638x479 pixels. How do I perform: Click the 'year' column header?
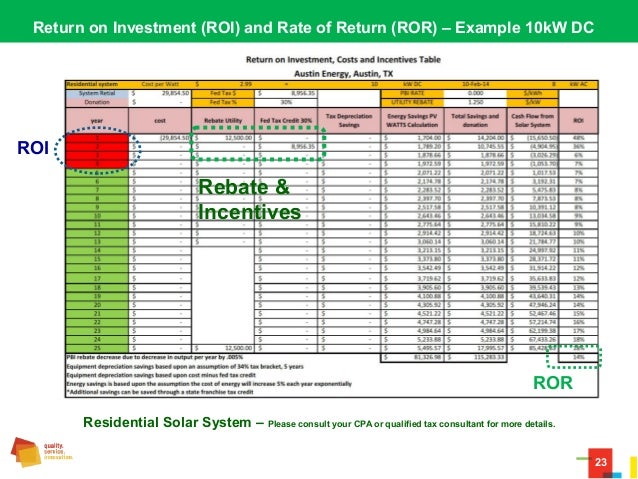[97, 120]
